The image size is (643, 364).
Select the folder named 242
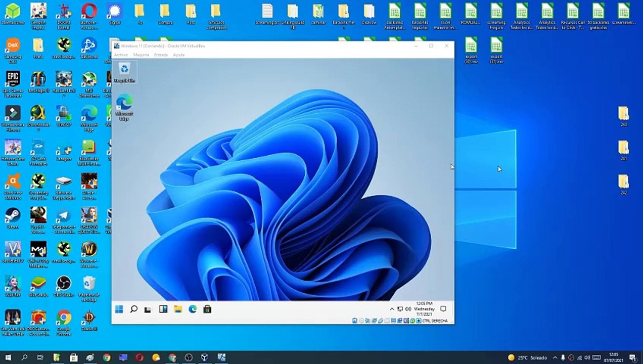[x=624, y=185]
